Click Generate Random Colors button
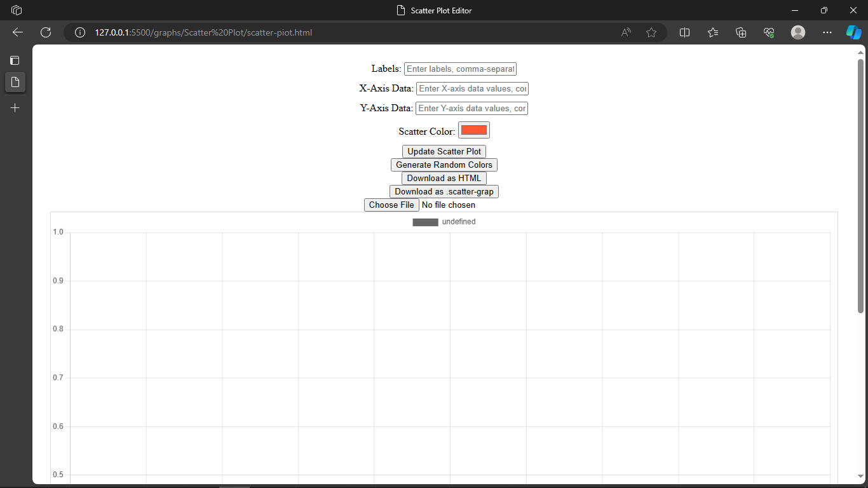Screen dimensions: 868x488 444,165
